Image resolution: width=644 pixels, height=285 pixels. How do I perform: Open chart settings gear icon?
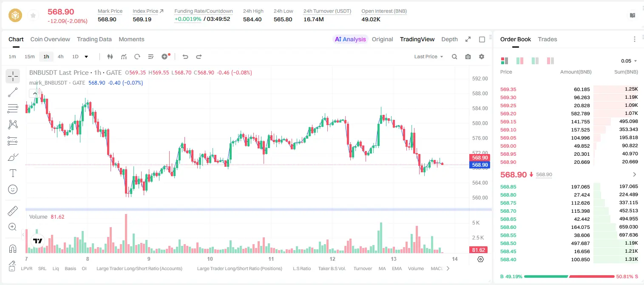point(482,57)
